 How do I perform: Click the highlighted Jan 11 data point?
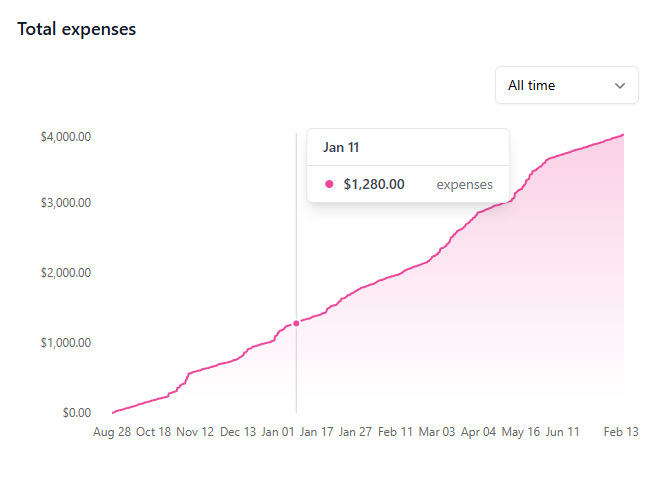coord(296,323)
